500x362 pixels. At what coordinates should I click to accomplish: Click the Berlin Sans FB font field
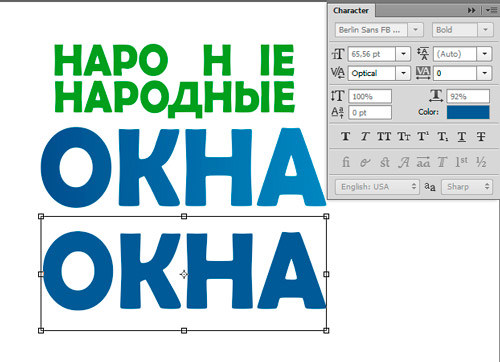[371, 30]
